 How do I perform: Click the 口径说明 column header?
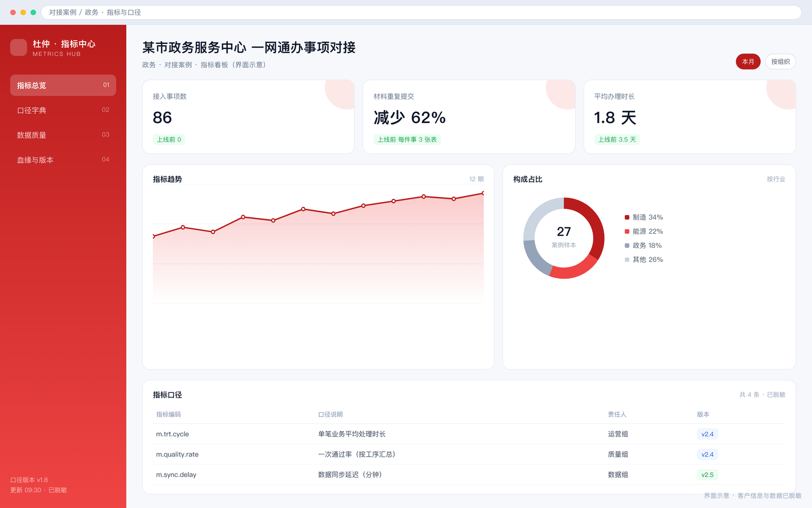[330, 414]
